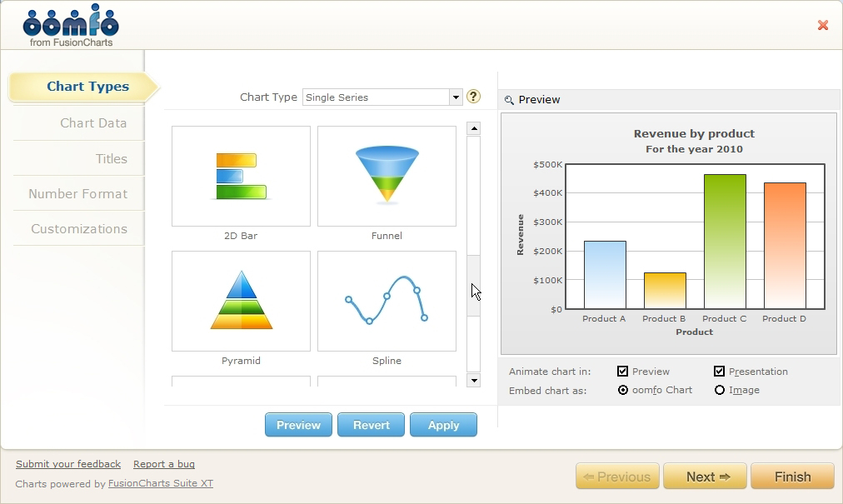Select Image as embed format

click(718, 390)
